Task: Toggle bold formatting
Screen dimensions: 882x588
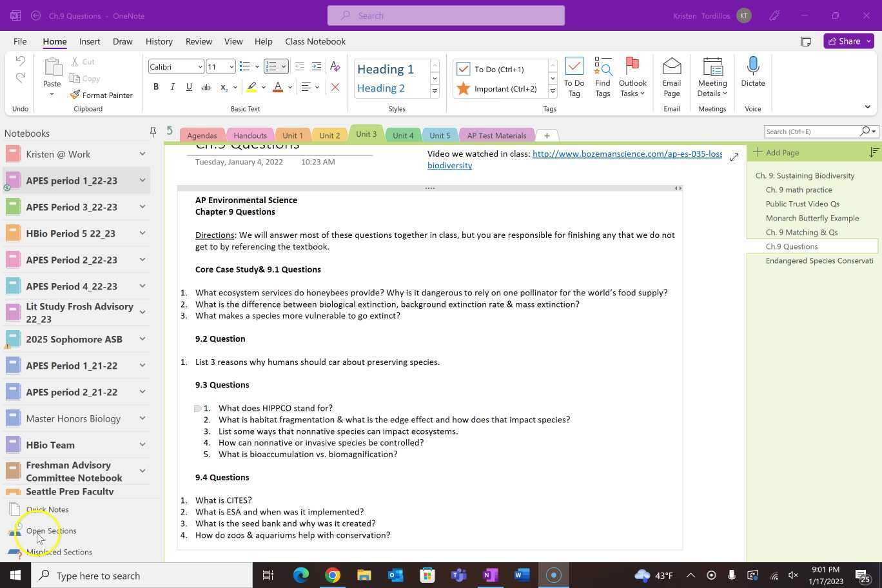Action: tap(155, 87)
